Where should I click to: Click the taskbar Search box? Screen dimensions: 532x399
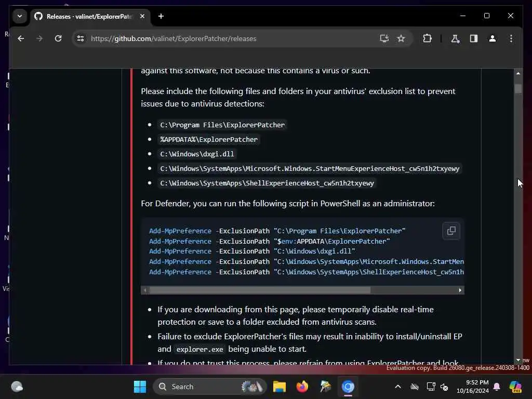210,387
